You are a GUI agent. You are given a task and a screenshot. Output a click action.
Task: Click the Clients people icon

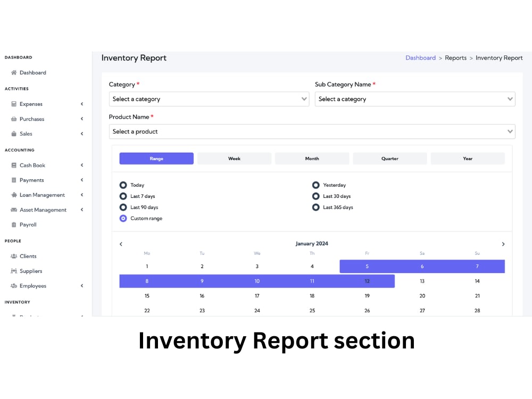click(14, 256)
